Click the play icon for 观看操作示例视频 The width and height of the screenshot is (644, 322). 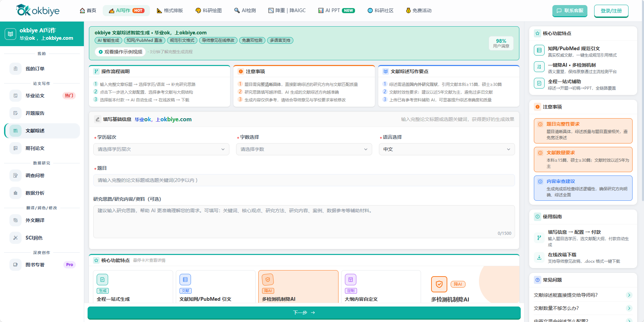tap(100, 52)
